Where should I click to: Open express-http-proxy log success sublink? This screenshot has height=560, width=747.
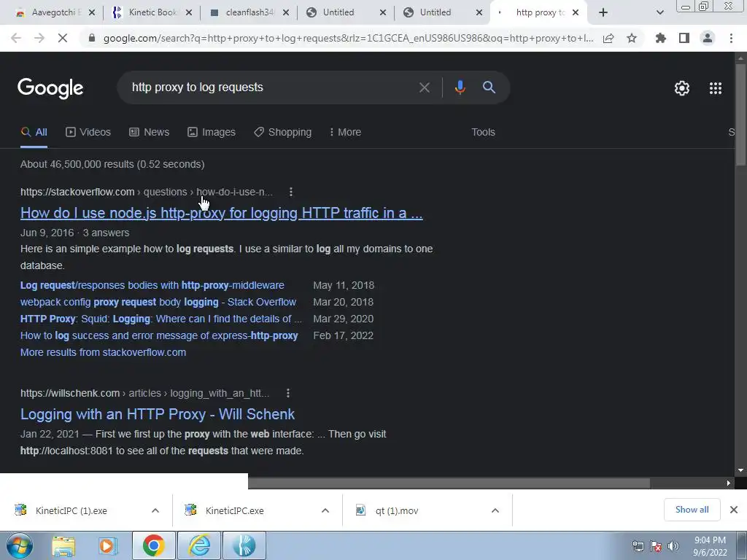point(159,335)
